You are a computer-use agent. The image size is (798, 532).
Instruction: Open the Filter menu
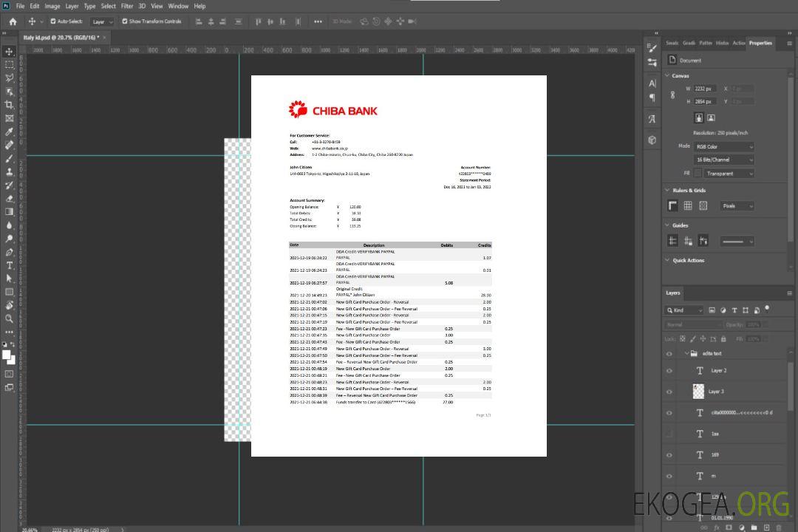[127, 6]
